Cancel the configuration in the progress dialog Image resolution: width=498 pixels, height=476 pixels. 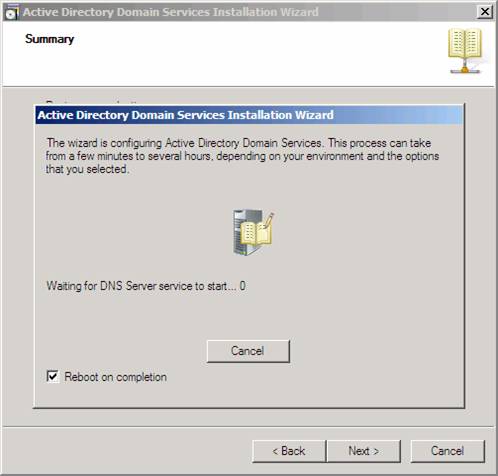tap(248, 351)
